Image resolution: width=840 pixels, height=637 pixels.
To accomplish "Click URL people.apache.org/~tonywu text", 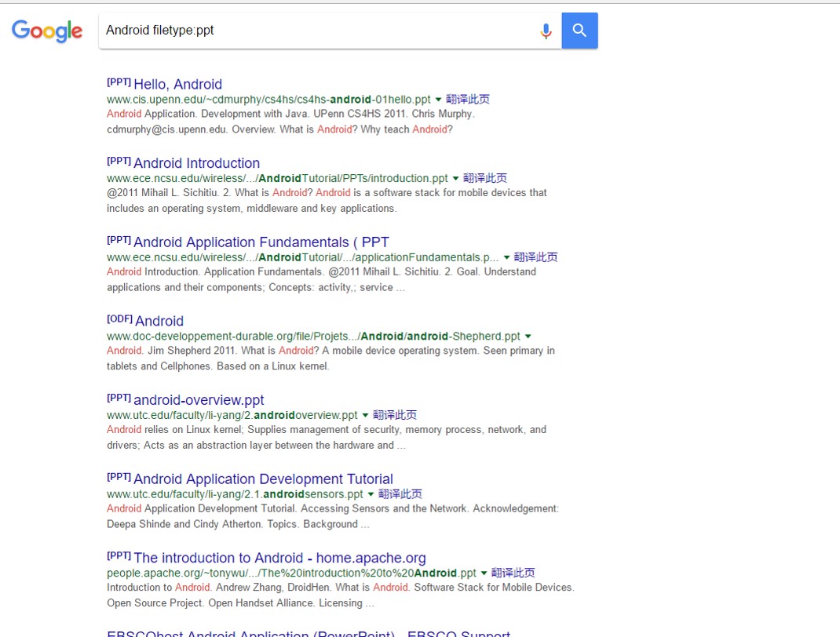I will [291, 573].
